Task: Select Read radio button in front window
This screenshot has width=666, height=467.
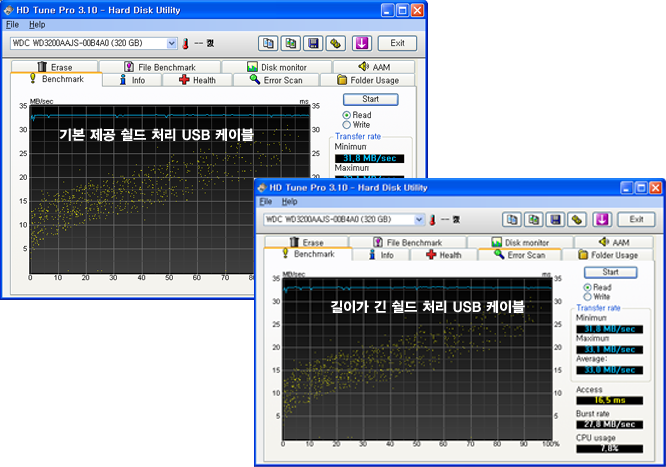Action: (587, 288)
